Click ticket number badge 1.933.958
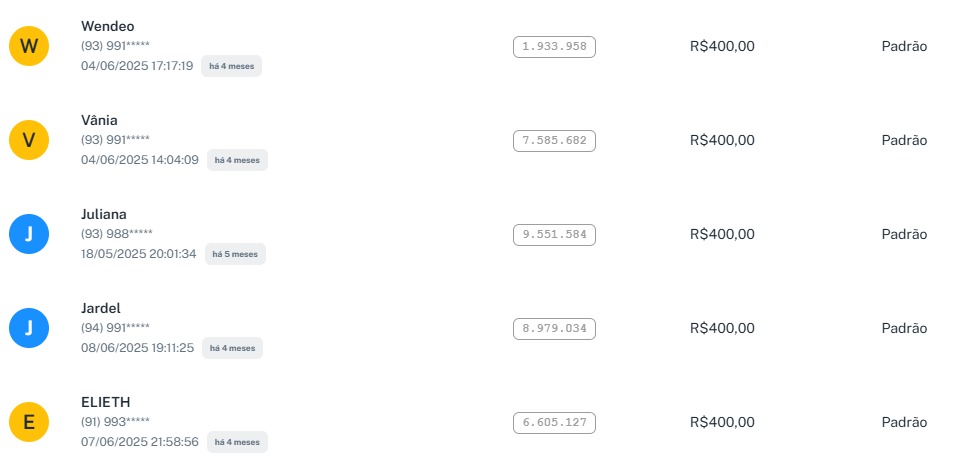This screenshot has width=967, height=465. pyautogui.click(x=554, y=47)
